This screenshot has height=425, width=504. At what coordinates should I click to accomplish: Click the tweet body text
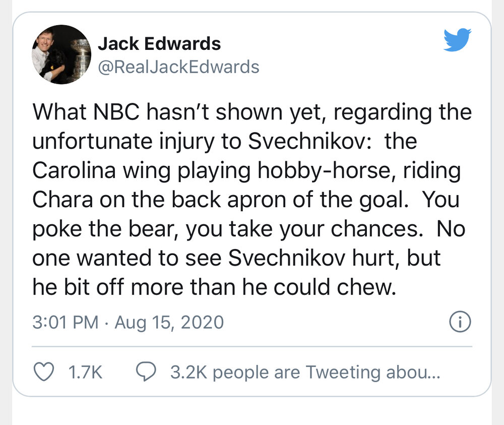[252, 199]
